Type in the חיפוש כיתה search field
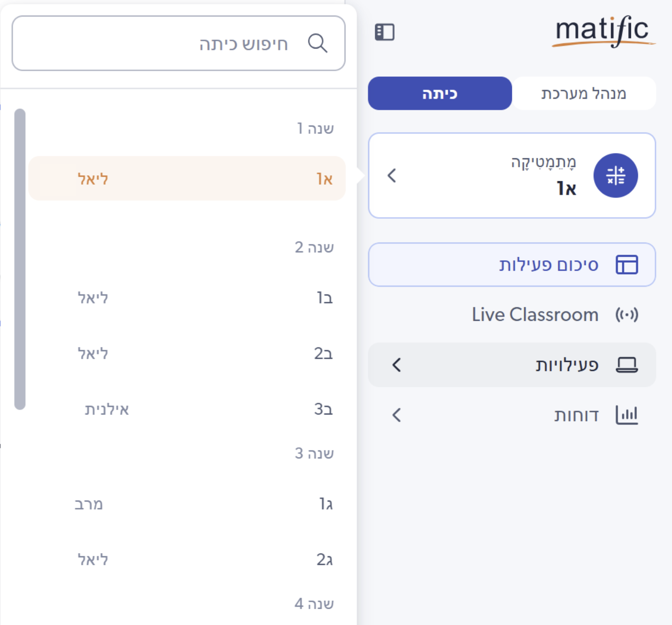Viewport: 672px width, 625px height. [178, 43]
